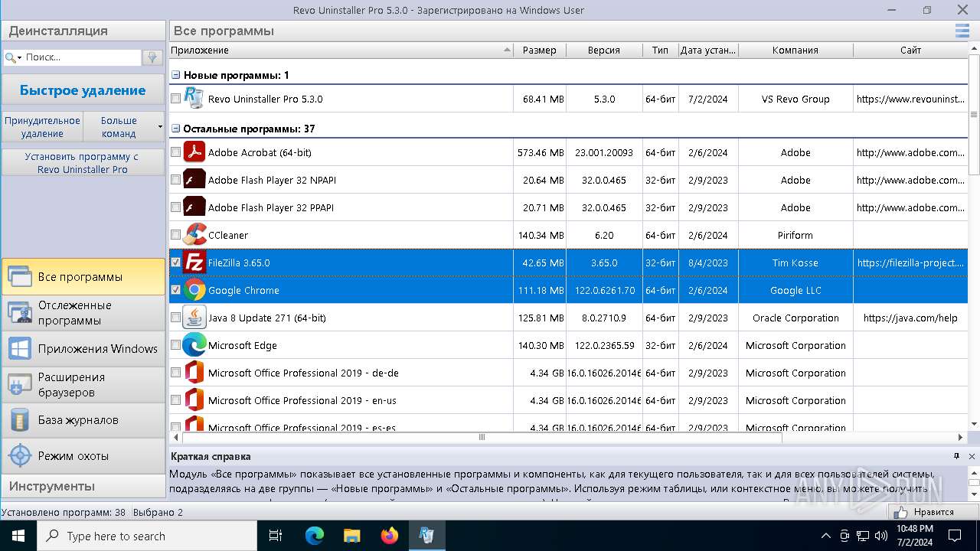Open the search options magnifier dropdown
Image resolution: width=980 pixels, height=551 pixels.
(14, 57)
